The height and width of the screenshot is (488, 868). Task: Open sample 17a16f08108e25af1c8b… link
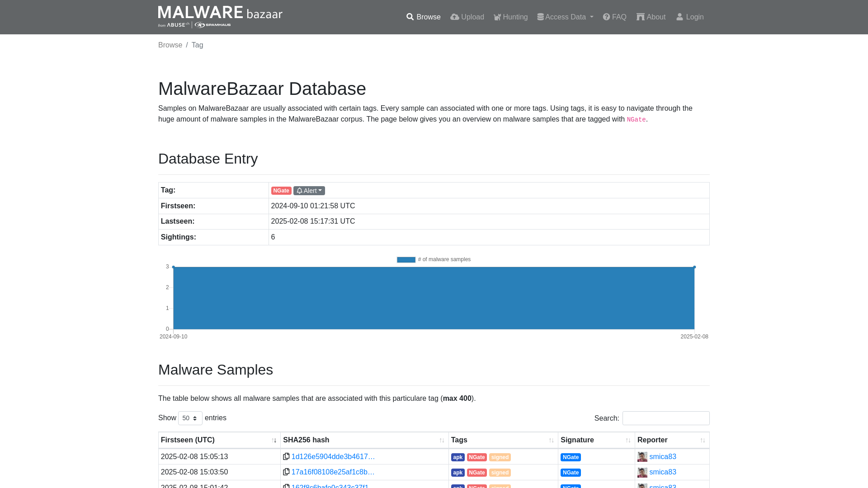[x=333, y=472]
